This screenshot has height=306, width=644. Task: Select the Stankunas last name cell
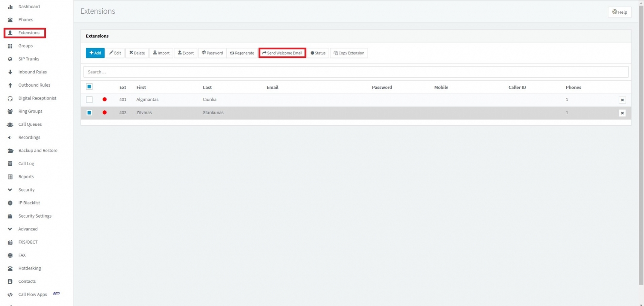click(213, 113)
